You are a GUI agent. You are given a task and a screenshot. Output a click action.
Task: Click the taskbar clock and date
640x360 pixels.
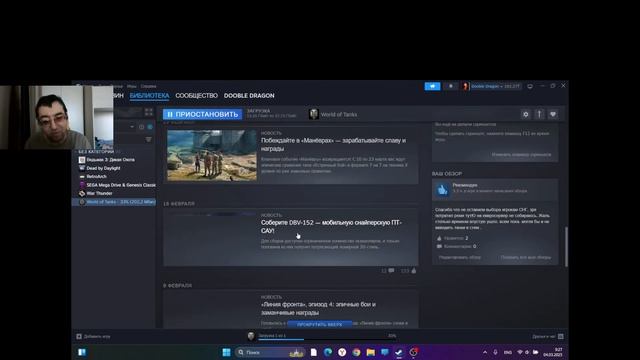coord(553,352)
